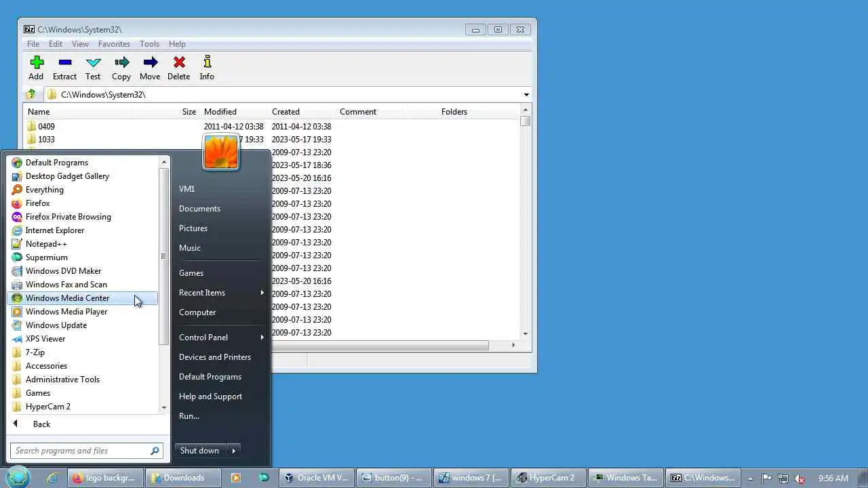Expand the Accessories folder
The image size is (868, 488).
pyautogui.click(x=82, y=366)
